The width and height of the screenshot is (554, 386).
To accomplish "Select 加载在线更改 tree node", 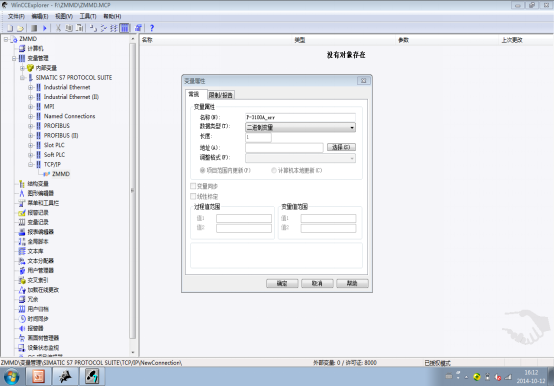I will pyautogui.click(x=43, y=290).
